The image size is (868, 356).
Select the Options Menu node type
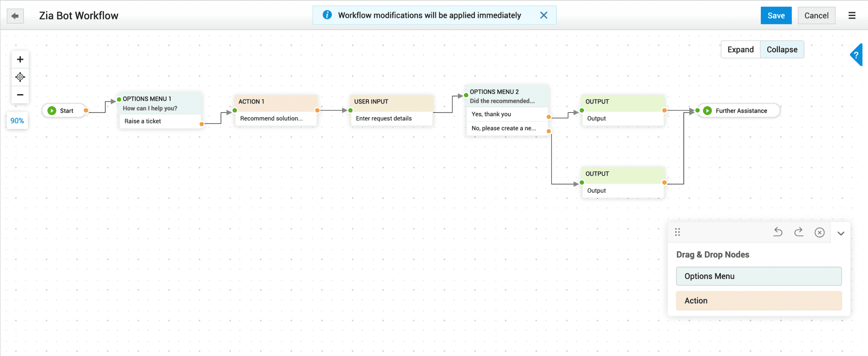pos(759,276)
